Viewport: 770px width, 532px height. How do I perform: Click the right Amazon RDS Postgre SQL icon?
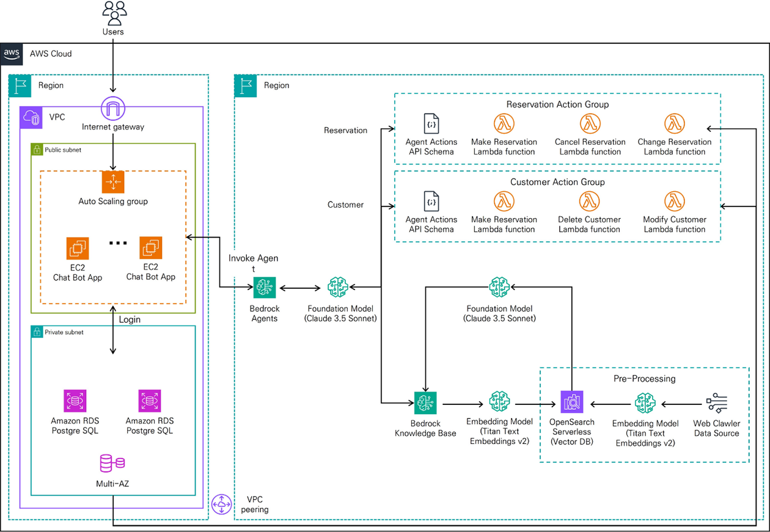150,401
